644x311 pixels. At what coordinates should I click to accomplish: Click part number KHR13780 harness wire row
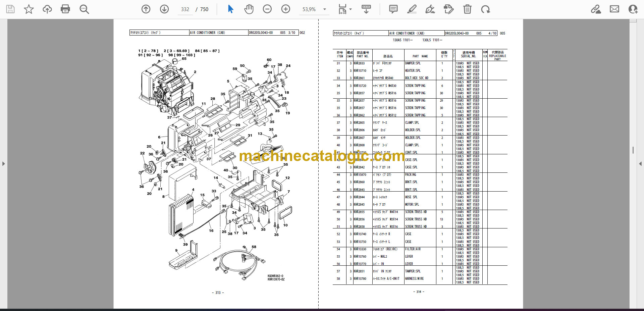[x=360, y=279]
